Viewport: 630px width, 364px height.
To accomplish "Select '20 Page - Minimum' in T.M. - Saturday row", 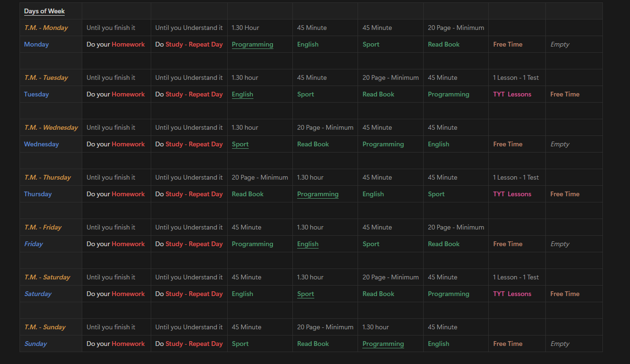I will [390, 277].
